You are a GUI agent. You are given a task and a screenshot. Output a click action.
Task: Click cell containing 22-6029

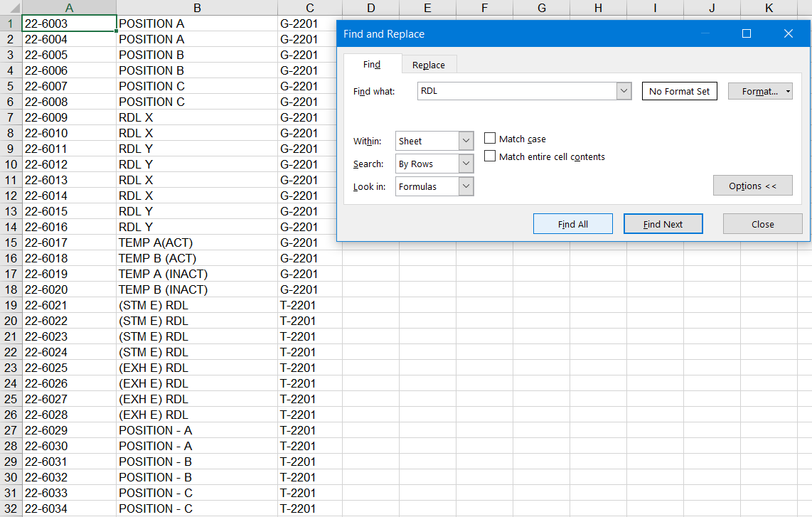(70, 430)
